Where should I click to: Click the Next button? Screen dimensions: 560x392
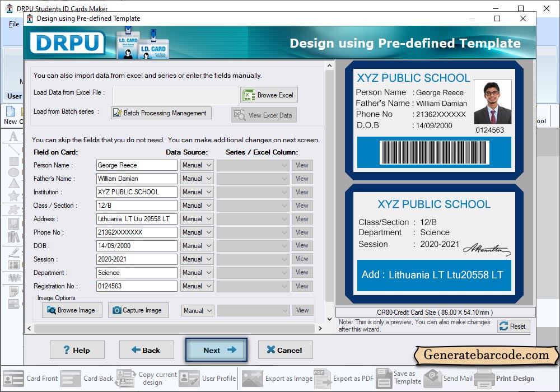(216, 350)
